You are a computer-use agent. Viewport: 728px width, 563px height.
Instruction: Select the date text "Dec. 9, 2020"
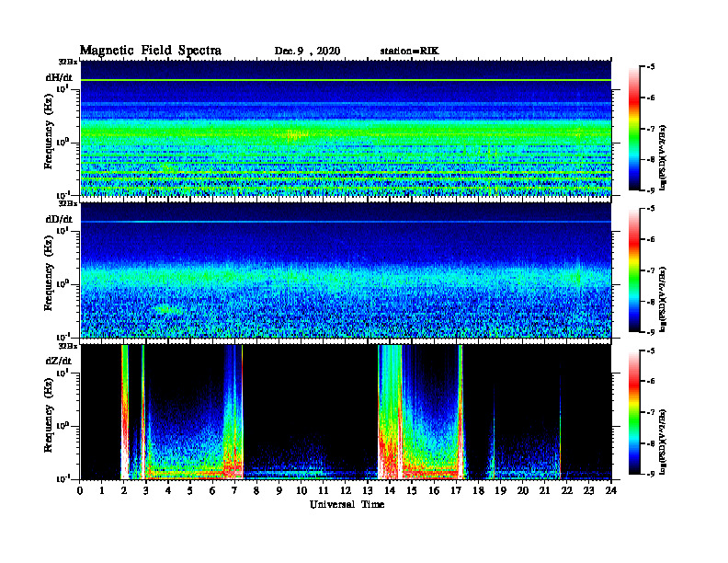[x=307, y=52]
